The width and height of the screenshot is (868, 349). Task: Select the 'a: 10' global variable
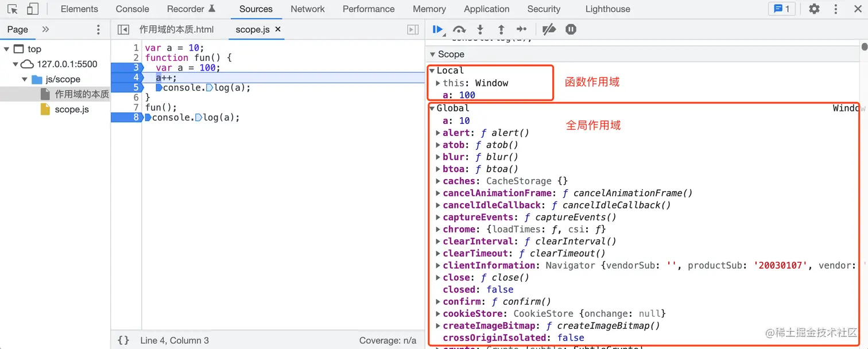(x=456, y=121)
